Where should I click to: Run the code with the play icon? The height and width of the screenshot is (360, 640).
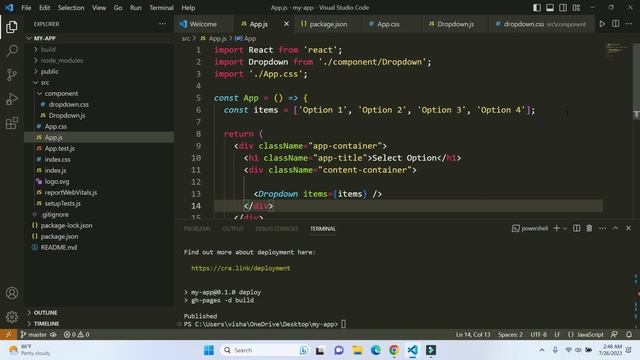[x=602, y=24]
